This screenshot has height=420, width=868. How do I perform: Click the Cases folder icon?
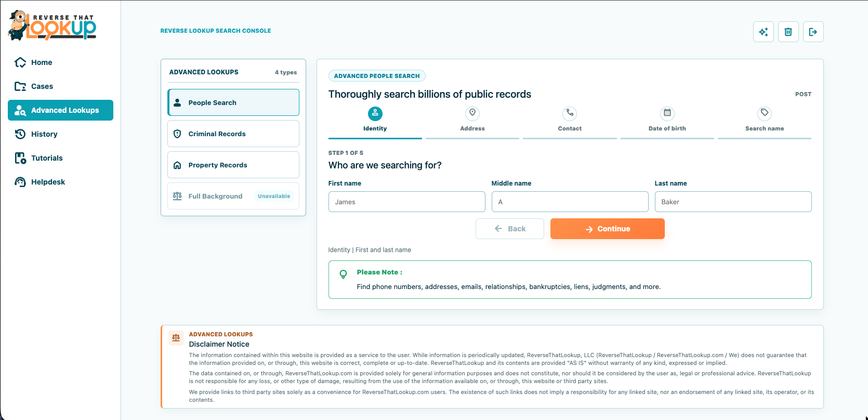pyautogui.click(x=20, y=86)
